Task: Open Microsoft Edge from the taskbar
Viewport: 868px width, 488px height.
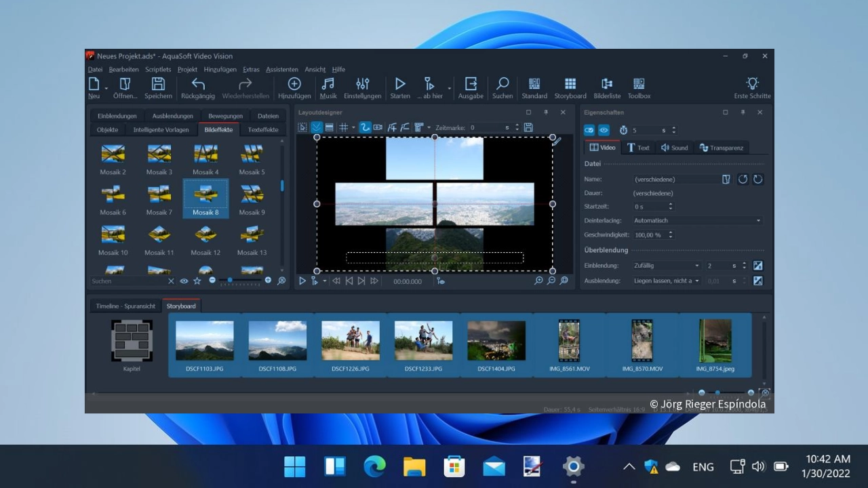Action: pos(375,466)
